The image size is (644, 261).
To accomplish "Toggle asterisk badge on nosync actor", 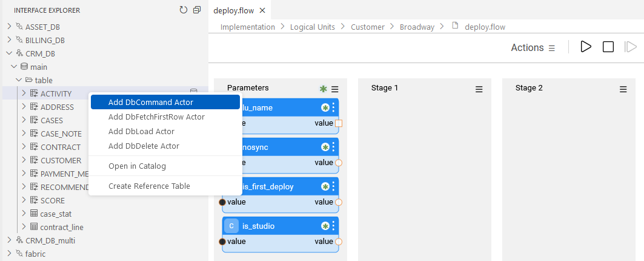I will (x=325, y=147).
